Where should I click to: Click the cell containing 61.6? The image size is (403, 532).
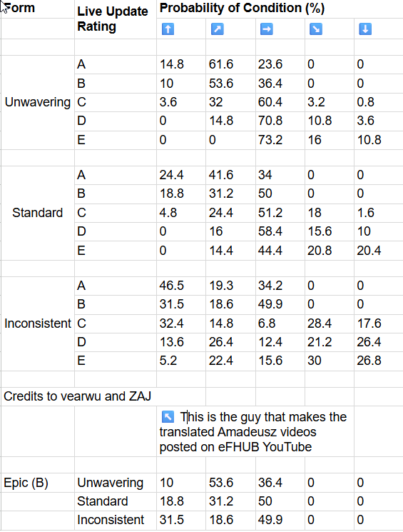(x=230, y=64)
